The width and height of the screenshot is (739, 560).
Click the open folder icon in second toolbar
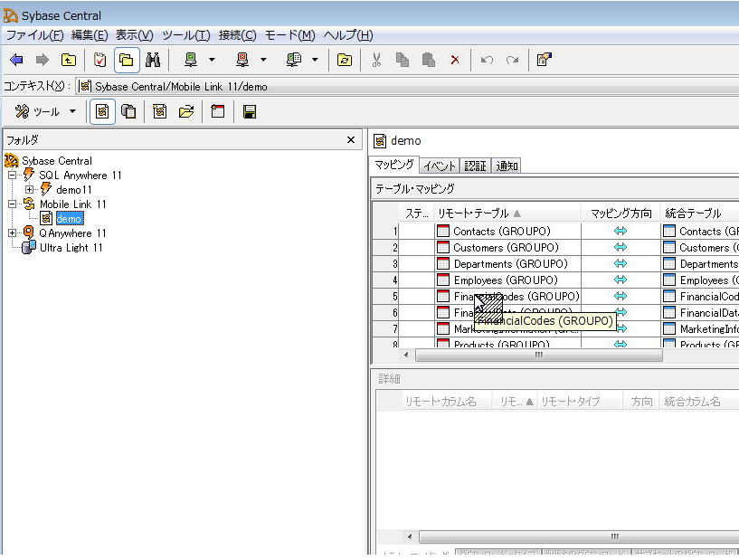[x=186, y=111]
